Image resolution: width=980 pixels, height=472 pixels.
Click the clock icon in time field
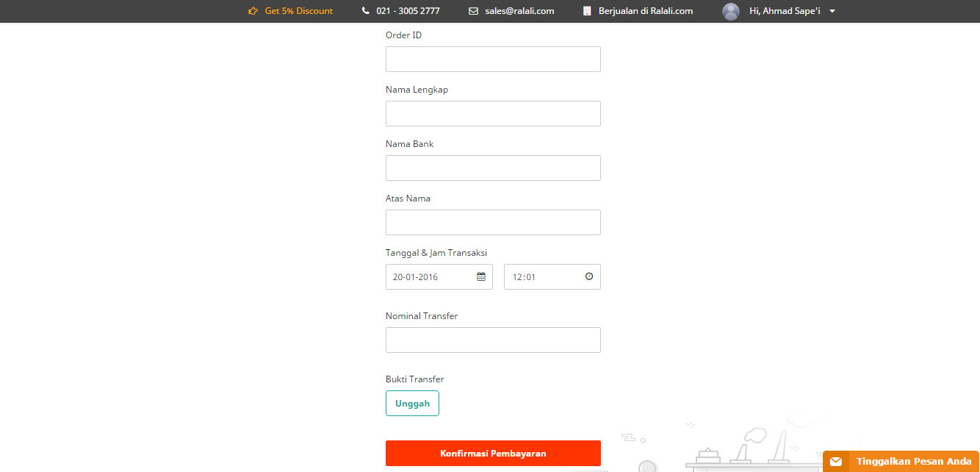pos(589,277)
